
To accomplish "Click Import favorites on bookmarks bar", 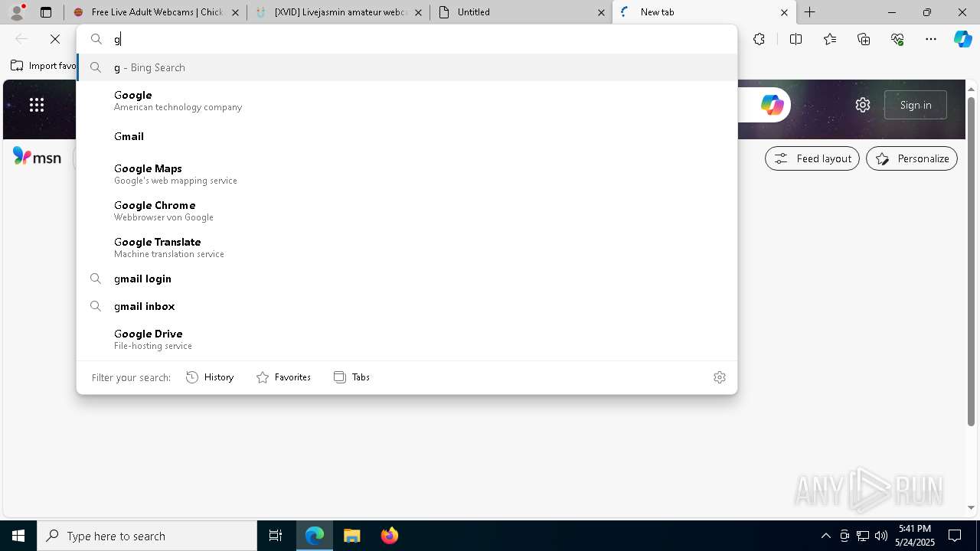I will [x=44, y=66].
